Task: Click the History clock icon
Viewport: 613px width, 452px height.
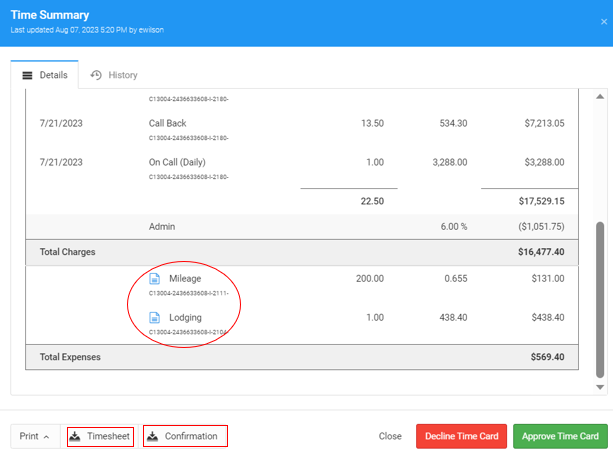Action: click(x=96, y=75)
